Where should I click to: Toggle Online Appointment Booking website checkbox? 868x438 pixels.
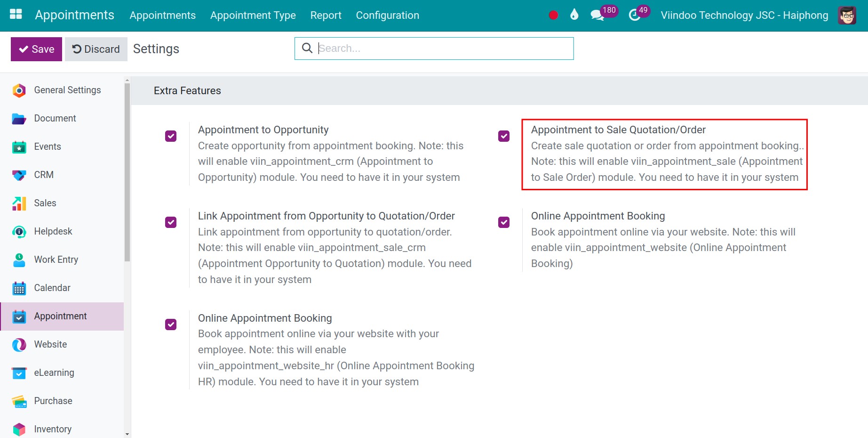(504, 222)
